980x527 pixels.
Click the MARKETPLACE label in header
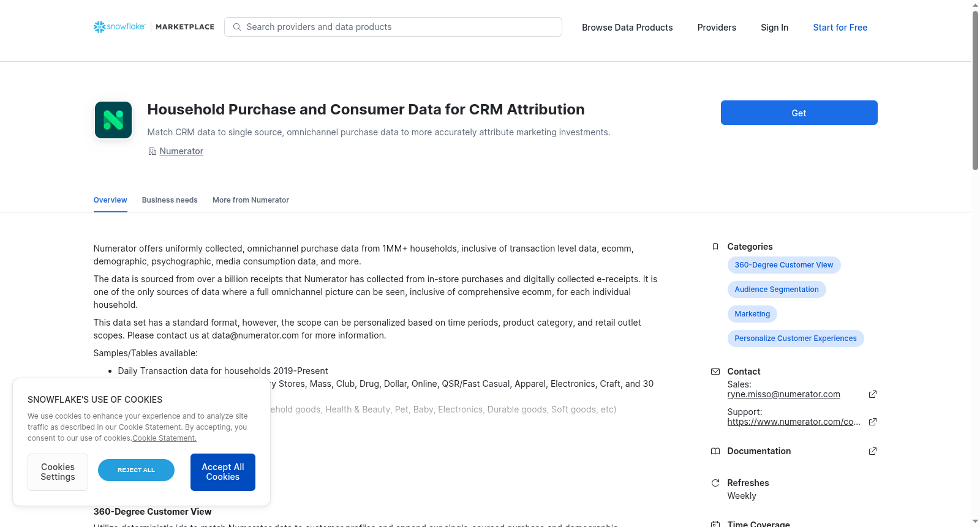coord(185,27)
